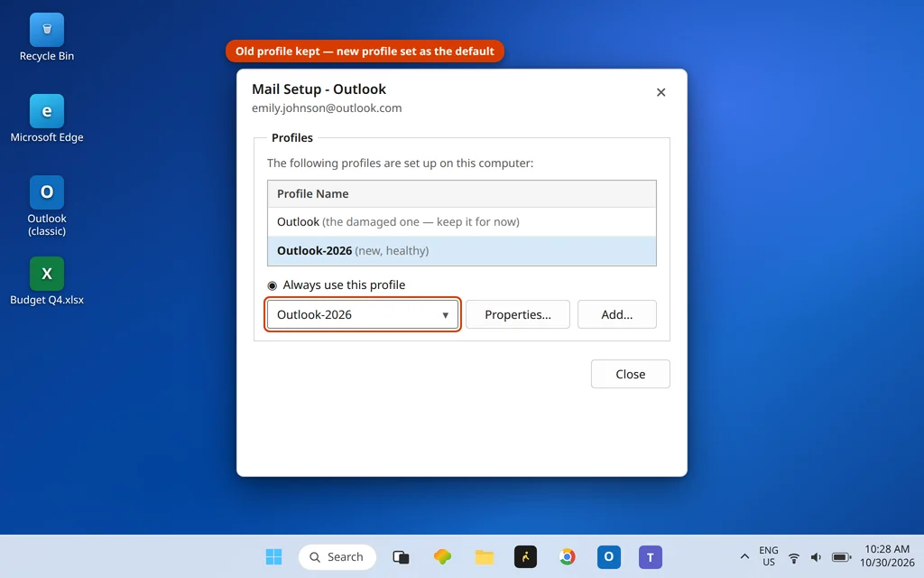This screenshot has width=924, height=578.
Task: Open Microsoft Teams from the taskbar
Action: coord(651,556)
